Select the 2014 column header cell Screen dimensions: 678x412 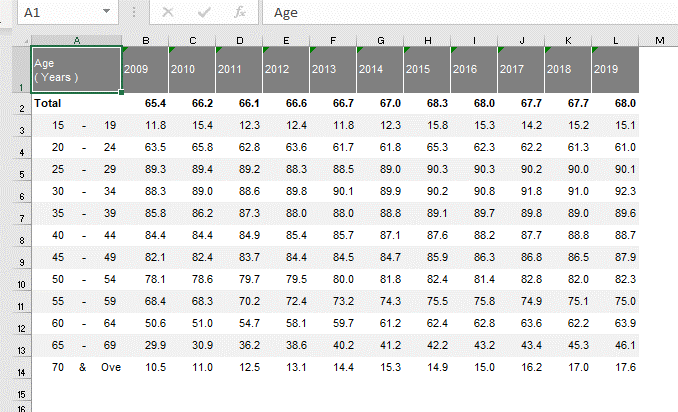click(x=380, y=69)
